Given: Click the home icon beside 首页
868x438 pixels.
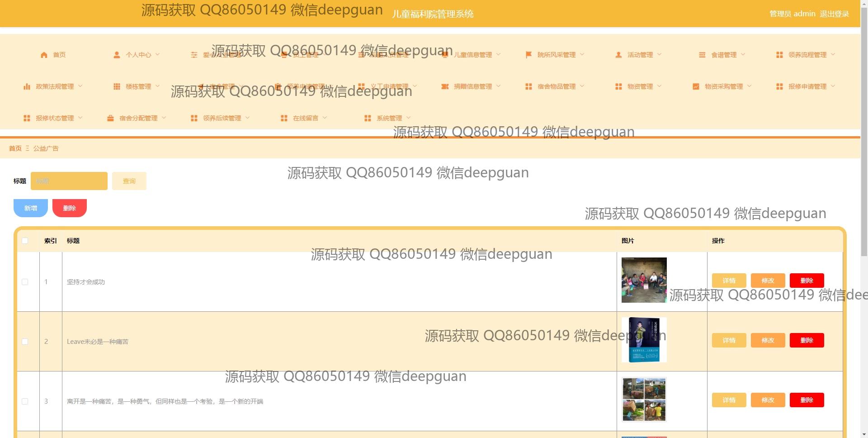Looking at the screenshot, I should pyautogui.click(x=44, y=55).
